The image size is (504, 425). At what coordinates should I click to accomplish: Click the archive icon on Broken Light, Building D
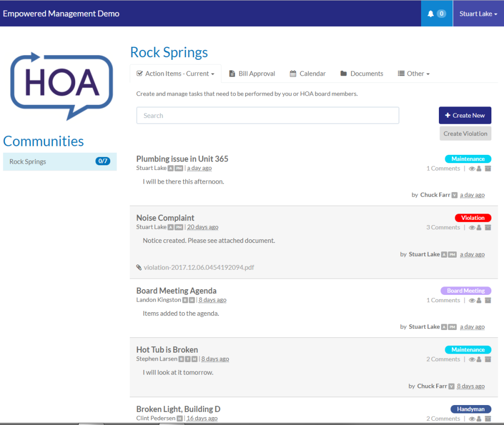(x=488, y=418)
